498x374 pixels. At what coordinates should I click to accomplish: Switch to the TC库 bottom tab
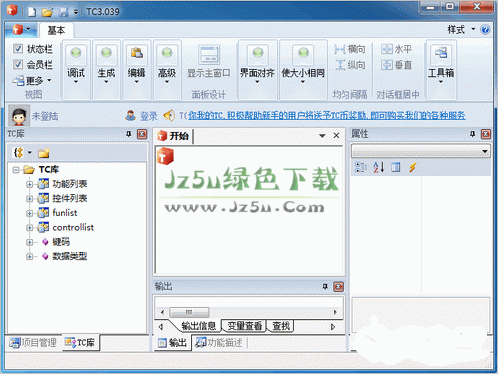click(80, 342)
